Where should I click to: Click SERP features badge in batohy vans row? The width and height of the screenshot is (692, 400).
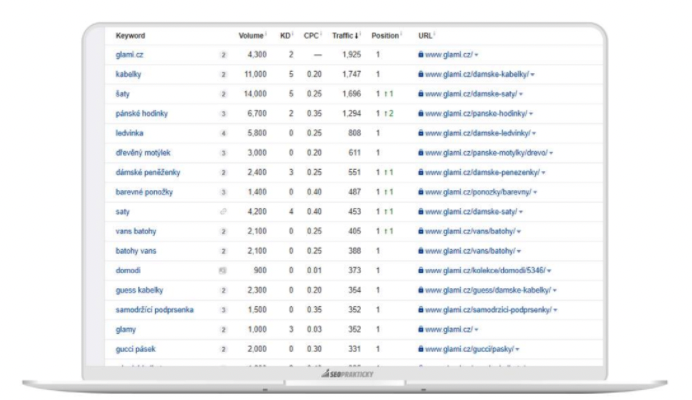223,251
